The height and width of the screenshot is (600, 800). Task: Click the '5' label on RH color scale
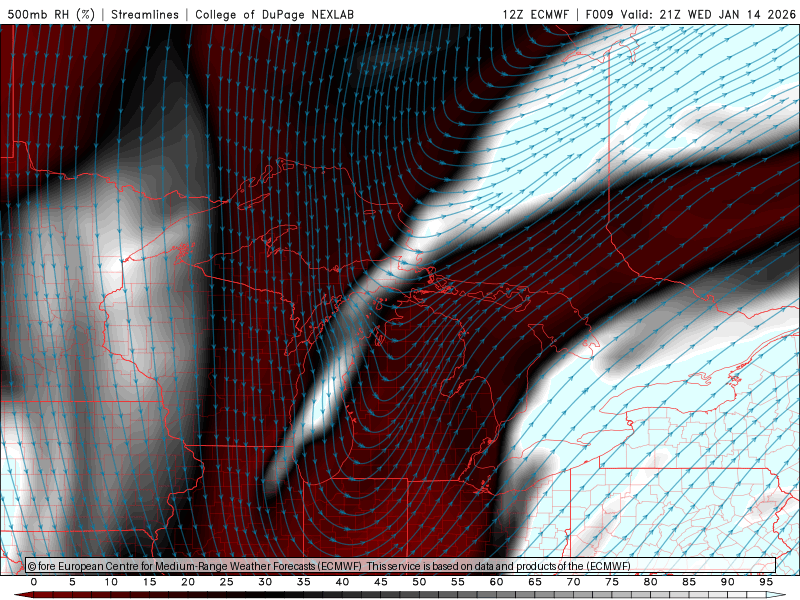click(72, 582)
